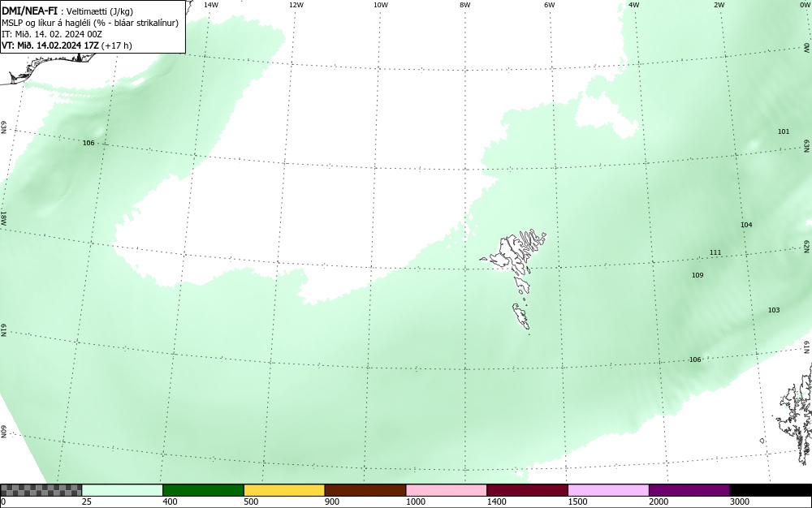Click the '14W' longitude label
Image resolution: width=812 pixels, height=508 pixels.
coord(211,5)
